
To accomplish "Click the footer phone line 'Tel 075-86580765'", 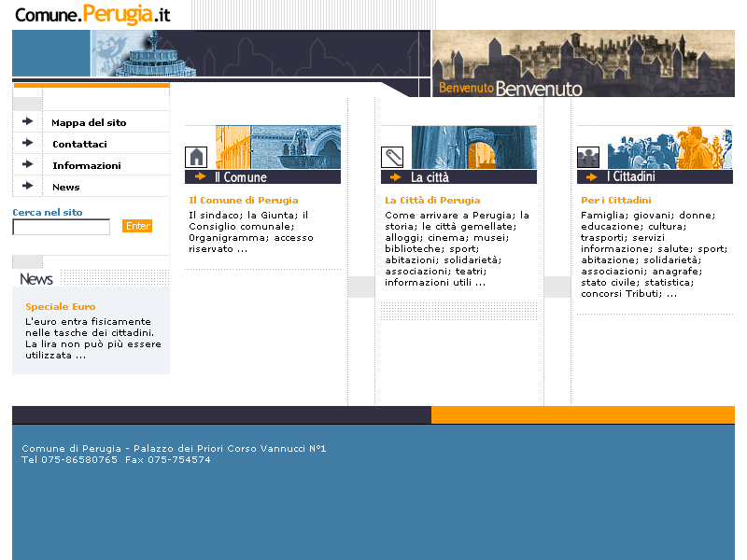I will pos(69,460).
